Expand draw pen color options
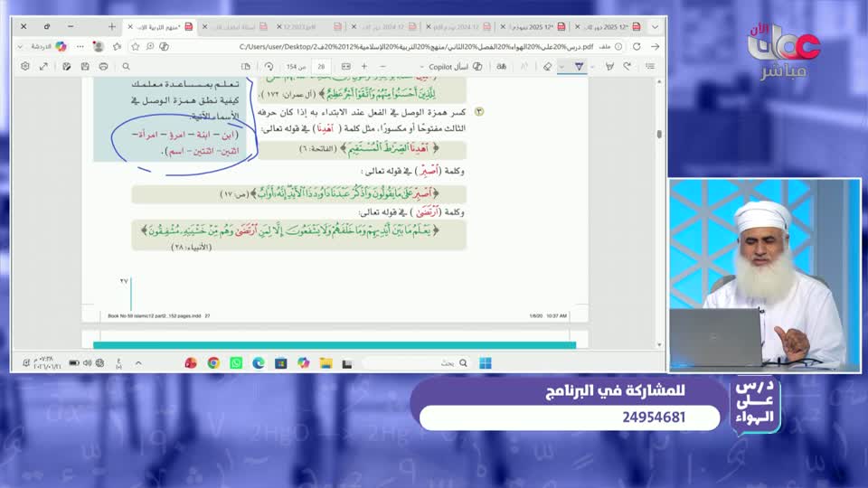 tap(592, 66)
